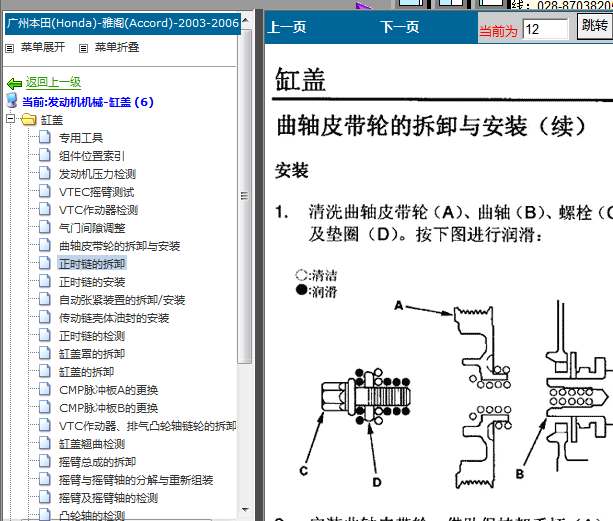
Task: Click the page icon beside CMP脉冲板B的更换
Action: click(45, 406)
